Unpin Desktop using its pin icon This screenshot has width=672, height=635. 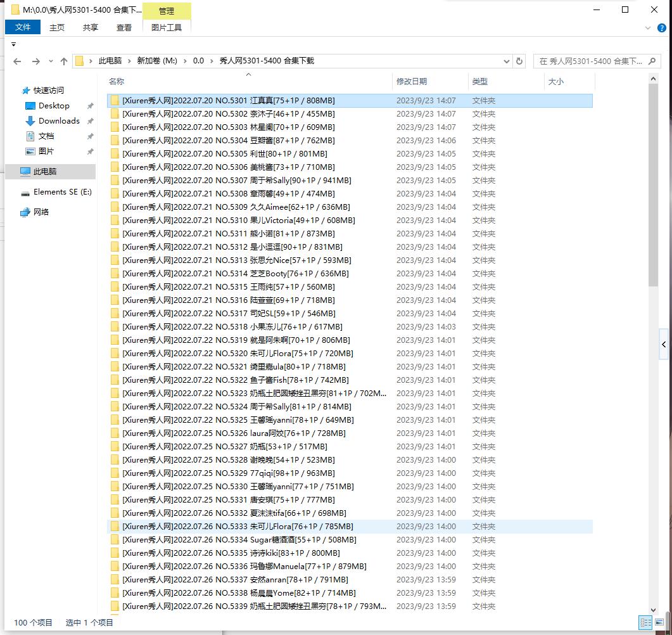(91, 106)
